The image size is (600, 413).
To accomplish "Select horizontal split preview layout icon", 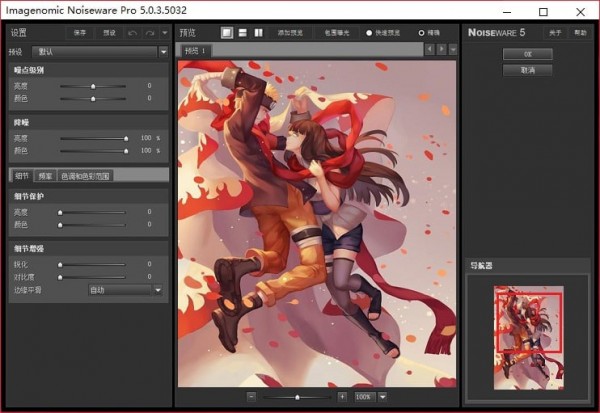I will (242, 33).
